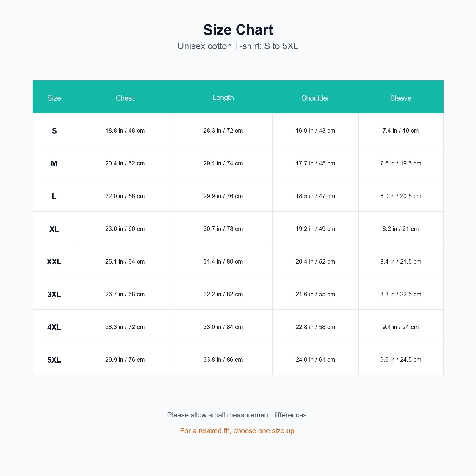
Task: Select the Sleeve column header
Action: [401, 98]
